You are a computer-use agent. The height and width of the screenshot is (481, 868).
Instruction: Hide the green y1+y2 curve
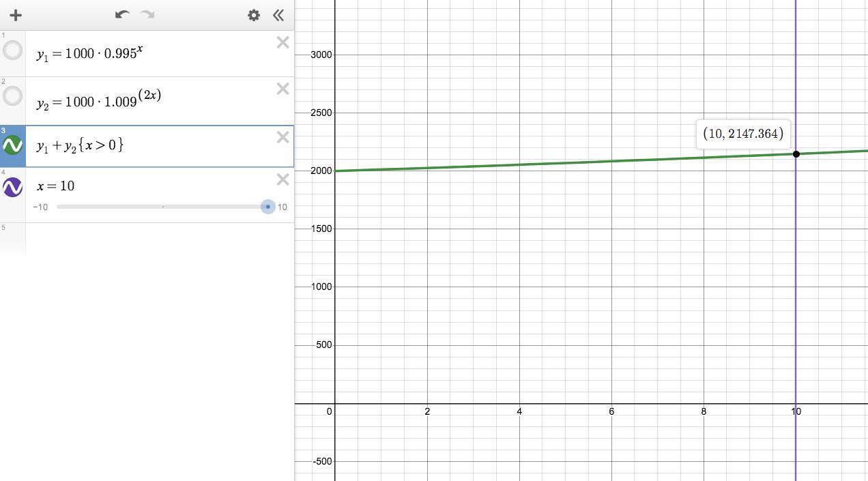(13, 145)
